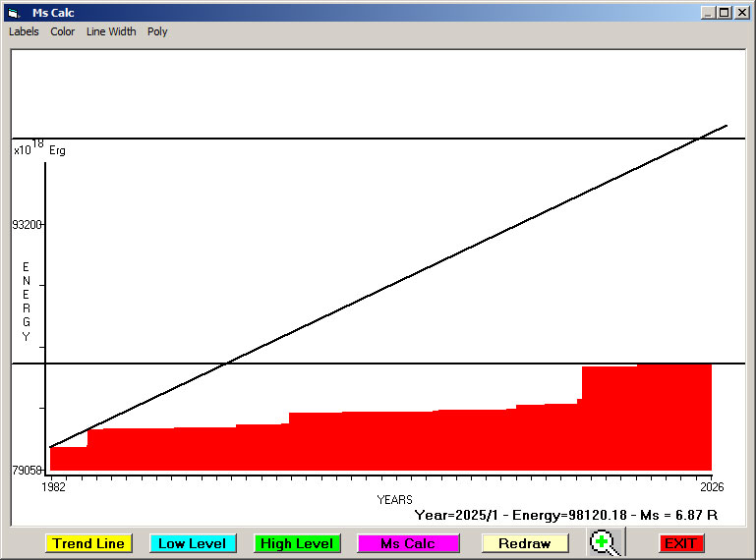The width and height of the screenshot is (756, 560).
Task: Click the Redraw button
Action: pyautogui.click(x=524, y=543)
